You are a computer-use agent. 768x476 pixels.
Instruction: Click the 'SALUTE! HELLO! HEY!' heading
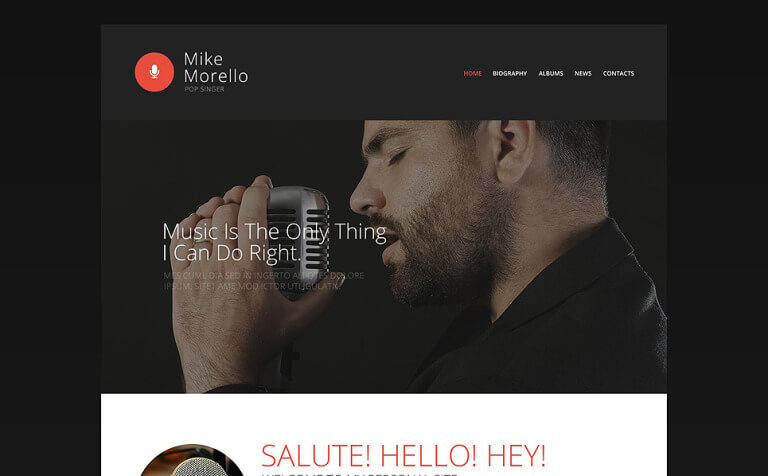coord(403,455)
